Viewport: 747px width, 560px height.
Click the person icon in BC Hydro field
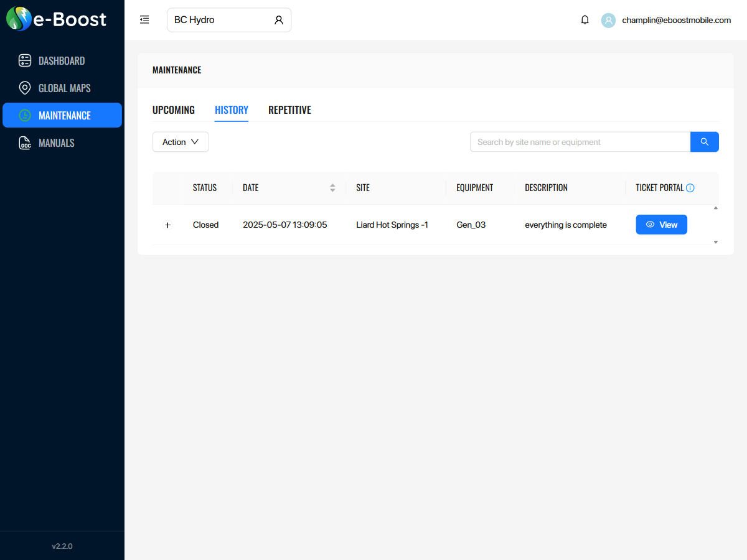pyautogui.click(x=278, y=19)
